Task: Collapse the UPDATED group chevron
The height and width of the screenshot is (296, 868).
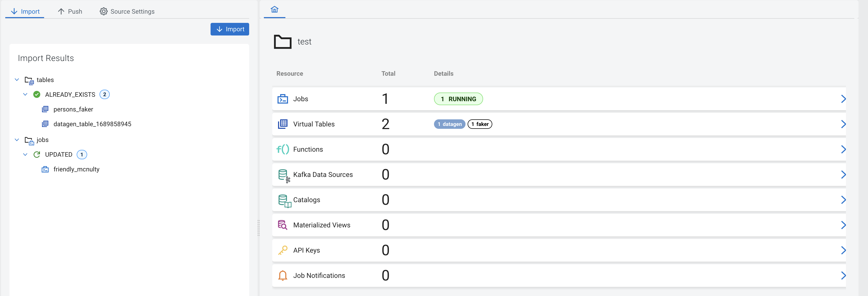Action: pyautogui.click(x=25, y=155)
